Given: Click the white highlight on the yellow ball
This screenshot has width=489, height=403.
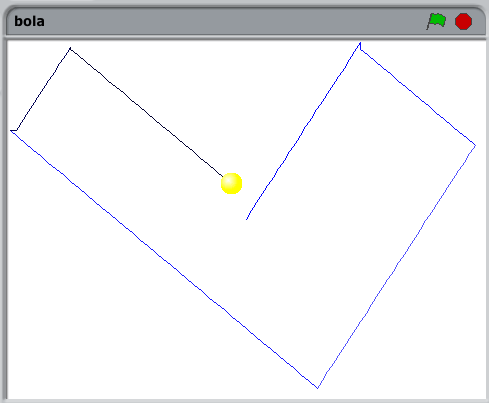Looking at the screenshot, I should (x=229, y=180).
